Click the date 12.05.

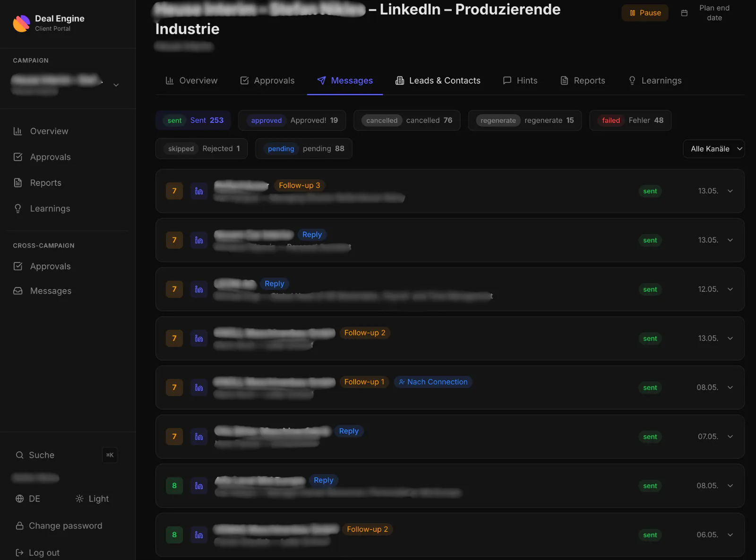708,289
